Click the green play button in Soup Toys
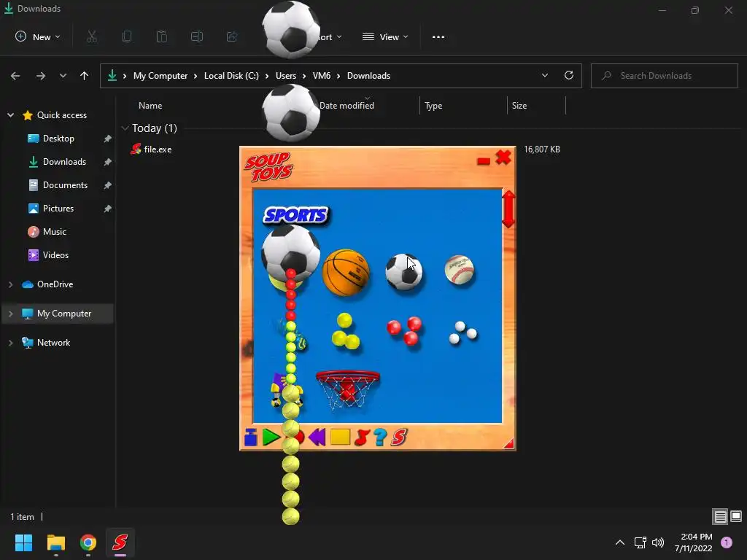The image size is (747, 560). tap(271, 437)
